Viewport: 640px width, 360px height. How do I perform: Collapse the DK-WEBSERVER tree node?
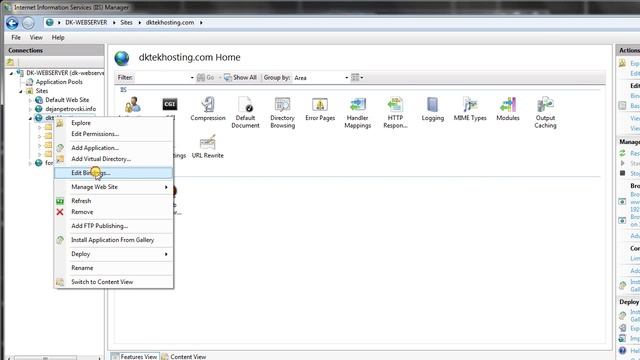11,73
